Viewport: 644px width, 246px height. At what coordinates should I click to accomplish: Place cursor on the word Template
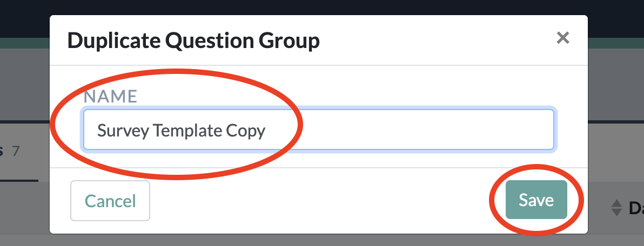click(187, 131)
